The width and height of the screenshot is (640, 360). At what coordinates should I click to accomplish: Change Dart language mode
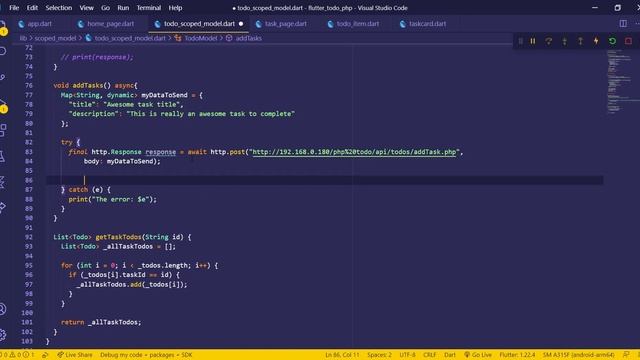coord(450,355)
